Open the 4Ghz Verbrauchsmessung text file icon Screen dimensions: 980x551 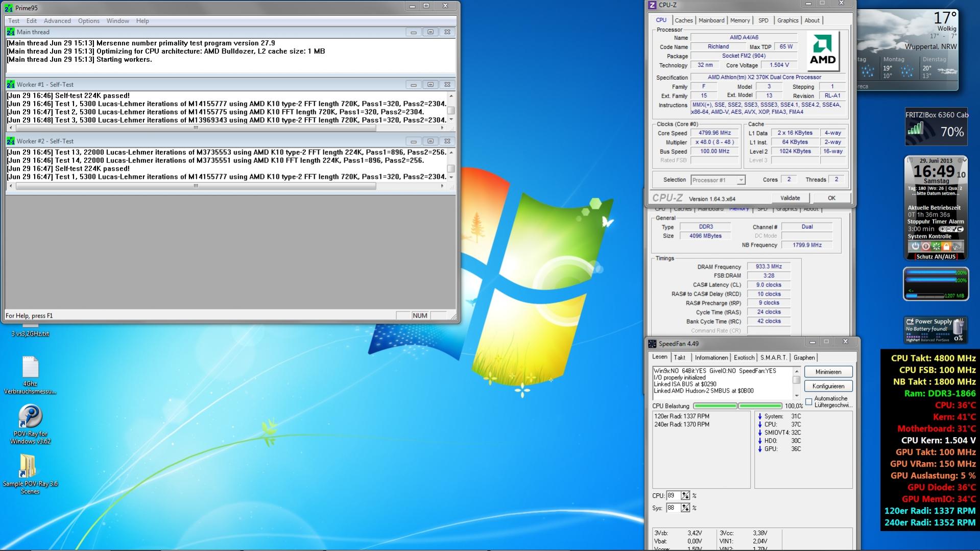click(30, 367)
